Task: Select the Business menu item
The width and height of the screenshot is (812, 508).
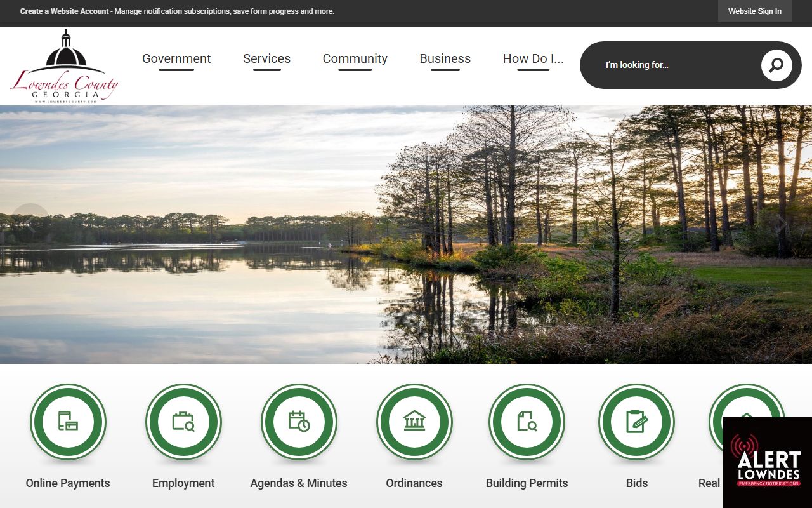Action: [x=445, y=58]
